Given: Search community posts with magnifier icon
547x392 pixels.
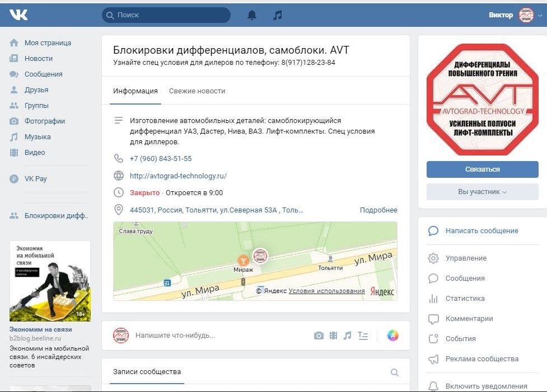Looking at the screenshot, I should pos(395,372).
